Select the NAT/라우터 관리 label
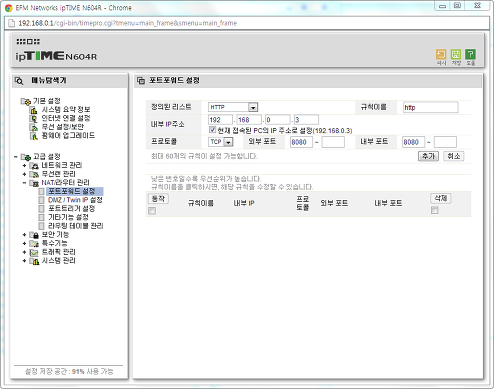494x389 pixels. click(x=65, y=183)
